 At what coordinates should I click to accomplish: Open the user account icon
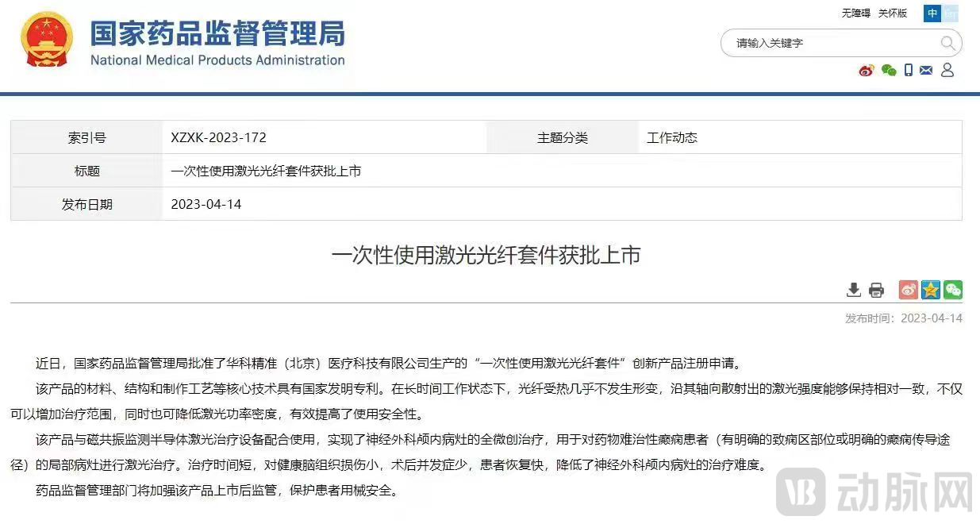pyautogui.click(x=947, y=70)
